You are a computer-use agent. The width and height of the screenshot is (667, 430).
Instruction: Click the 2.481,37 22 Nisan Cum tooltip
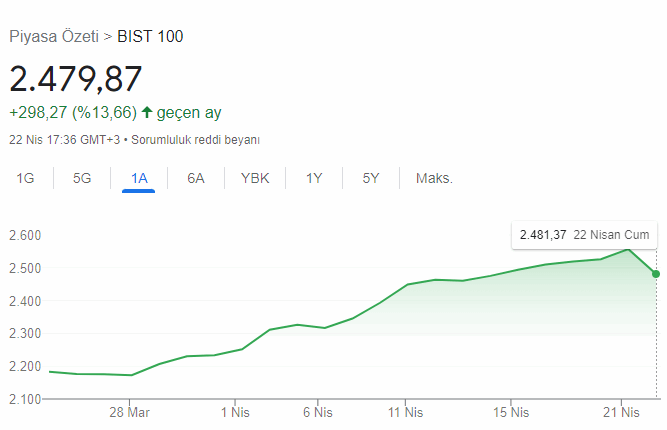(x=584, y=235)
